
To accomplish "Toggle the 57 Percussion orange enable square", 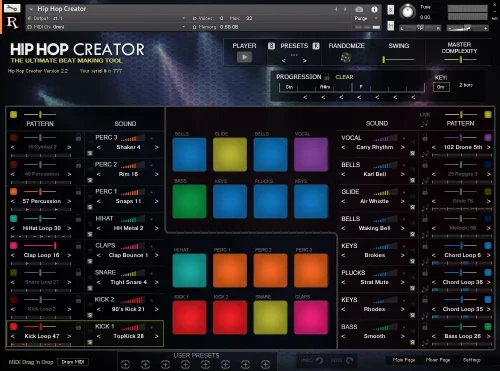I will coord(13,191).
